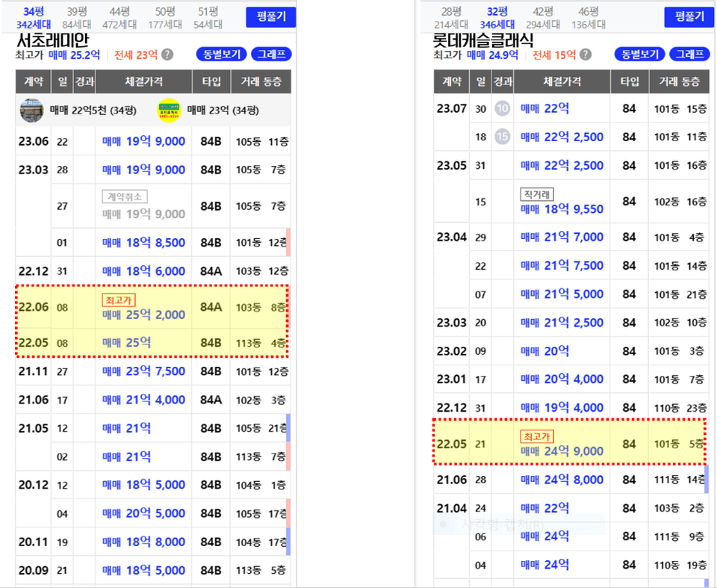The width and height of the screenshot is (717, 588).
Task: Click the gray circular 10 elapsed-days badge
Action: click(502, 109)
